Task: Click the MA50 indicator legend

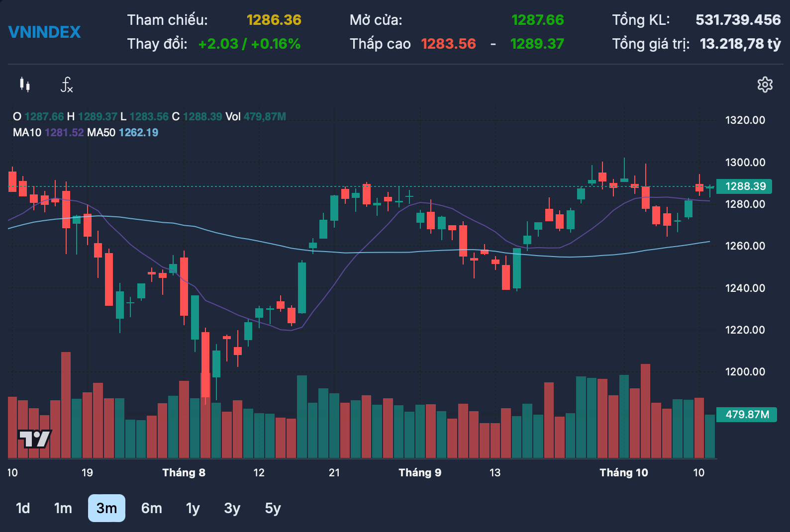Action: 123,133
